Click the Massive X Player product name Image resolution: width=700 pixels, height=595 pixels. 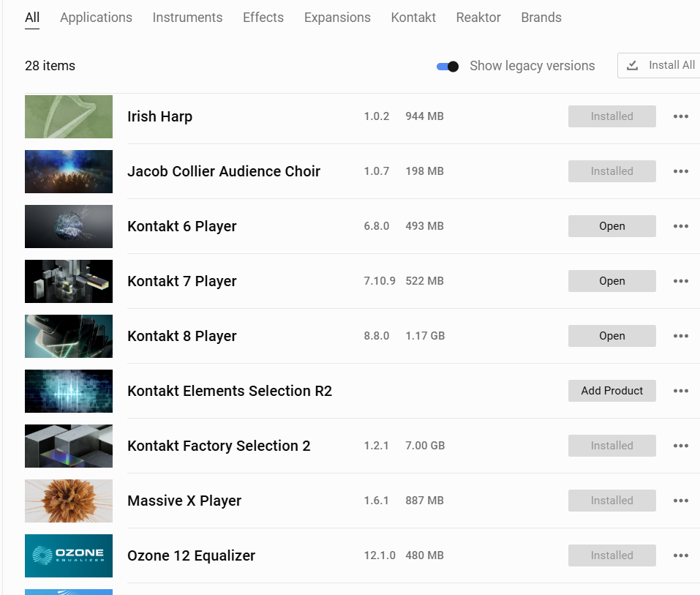184,501
